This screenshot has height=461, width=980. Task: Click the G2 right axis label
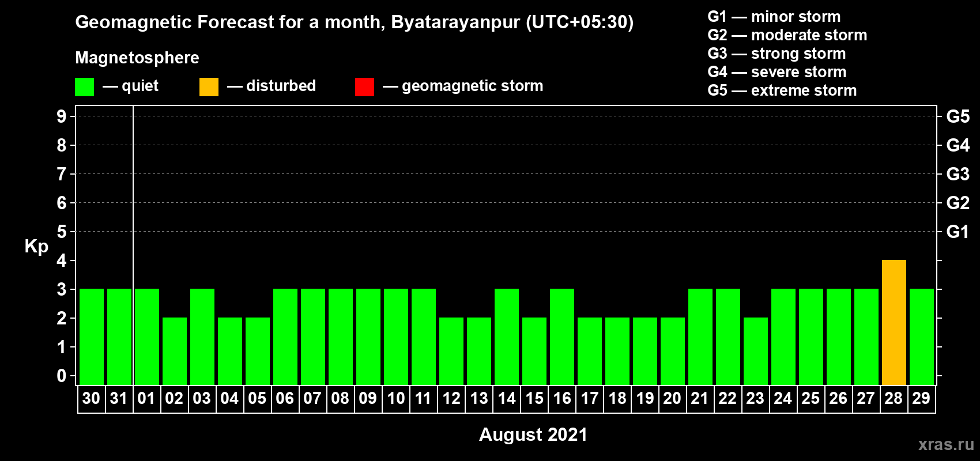(x=958, y=203)
